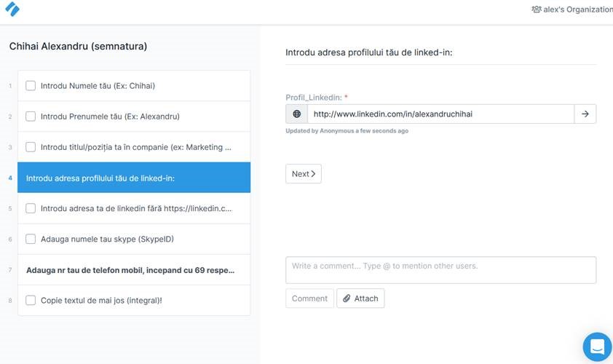
Task: Open the organization users icon
Action: (537, 9)
